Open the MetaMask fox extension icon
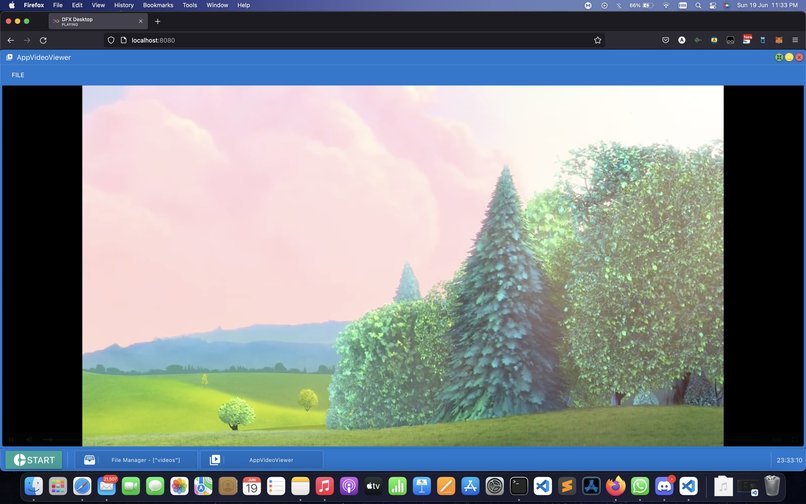This screenshot has height=504, width=806. 779,40
